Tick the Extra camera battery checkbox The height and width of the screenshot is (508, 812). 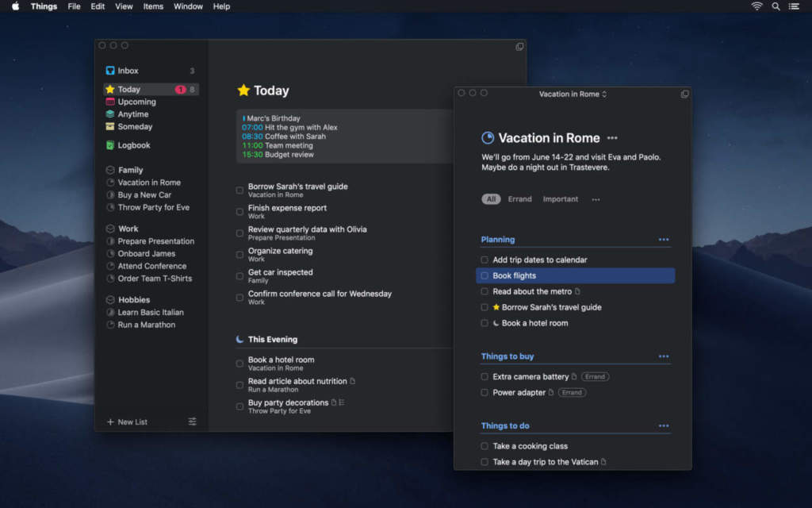(485, 377)
